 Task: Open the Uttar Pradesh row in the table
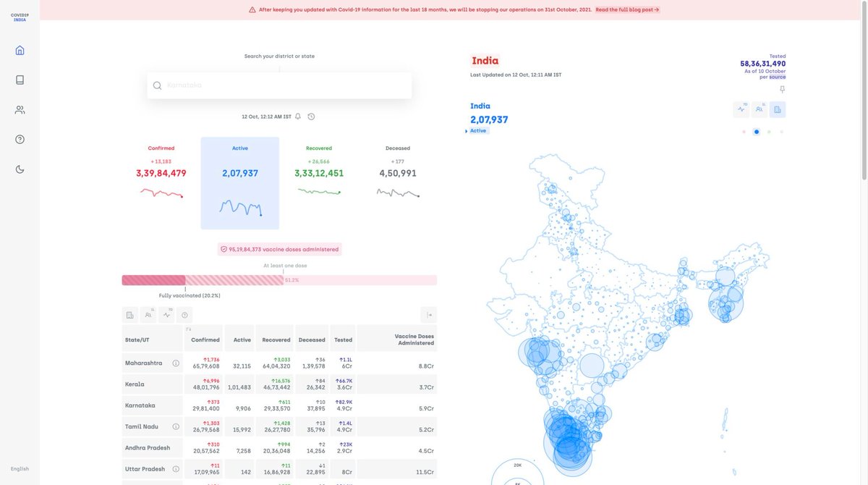click(x=279, y=469)
